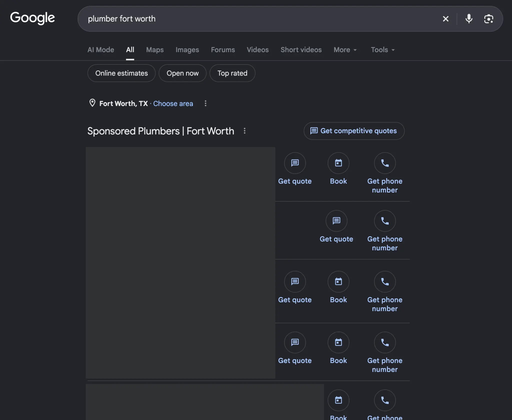Click the Fort Worth, TX location text
This screenshot has width=512, height=420.
pos(123,103)
